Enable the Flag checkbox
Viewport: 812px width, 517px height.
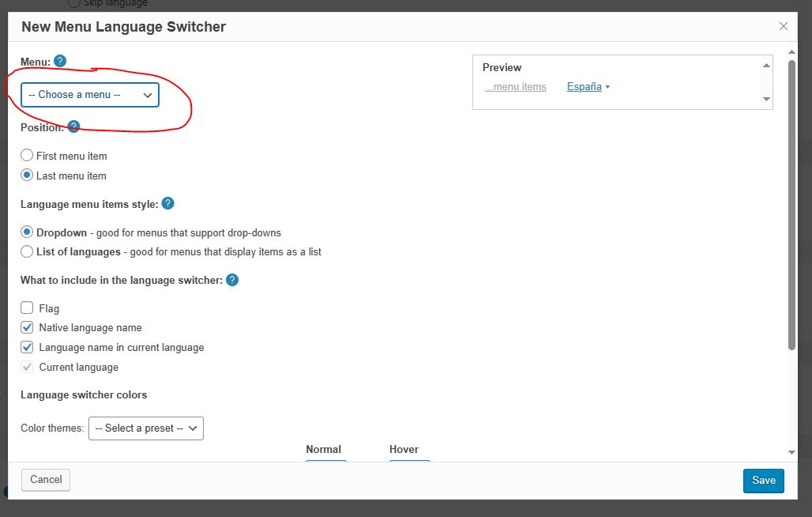[x=27, y=308]
